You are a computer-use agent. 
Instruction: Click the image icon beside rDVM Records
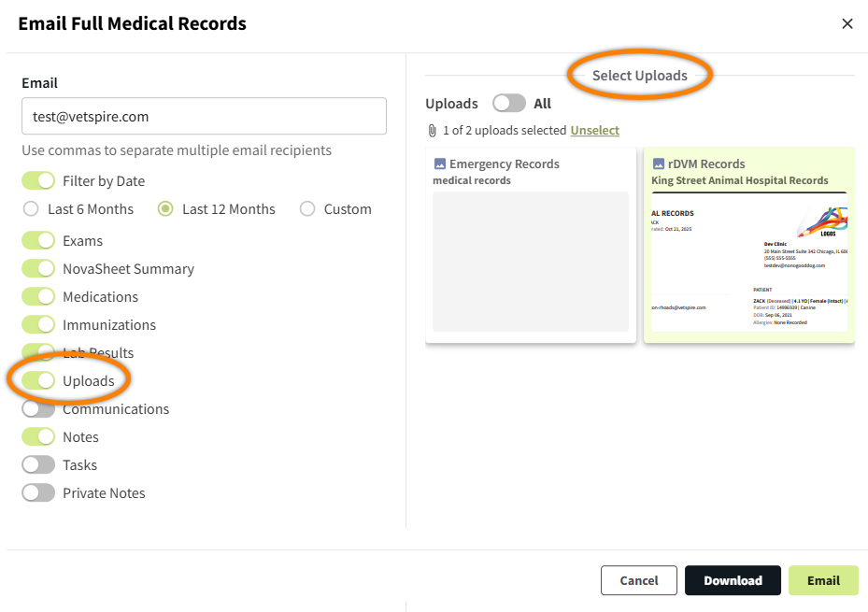[659, 164]
